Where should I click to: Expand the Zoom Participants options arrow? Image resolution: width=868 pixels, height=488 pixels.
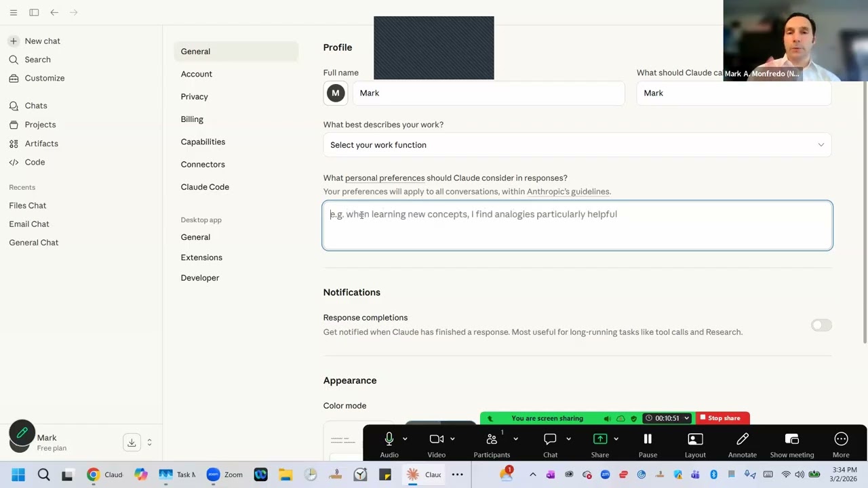coord(515,439)
